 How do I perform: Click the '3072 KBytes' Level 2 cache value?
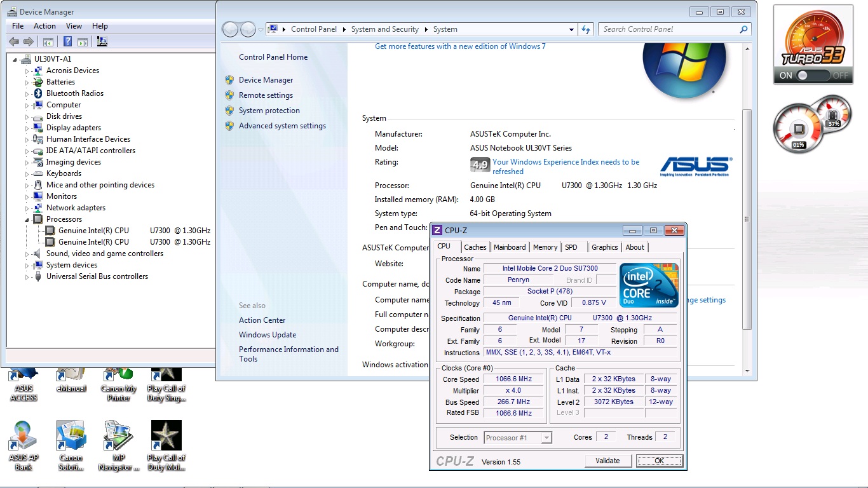pyautogui.click(x=613, y=402)
